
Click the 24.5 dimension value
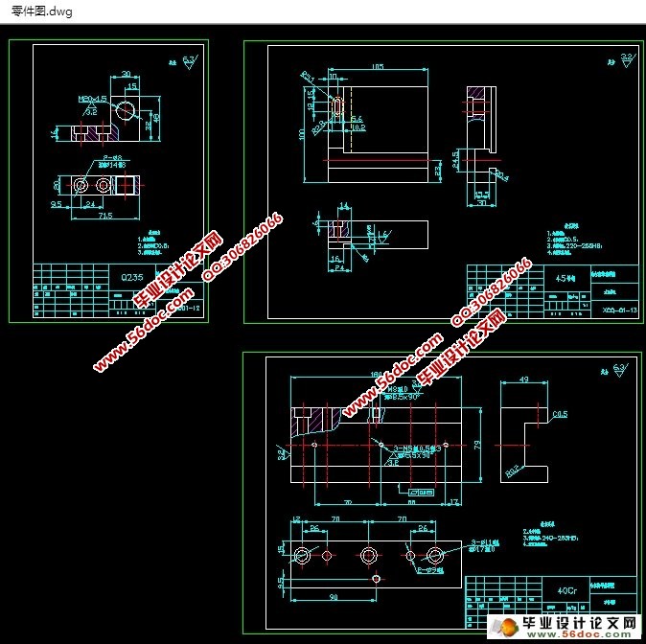coord(455,159)
